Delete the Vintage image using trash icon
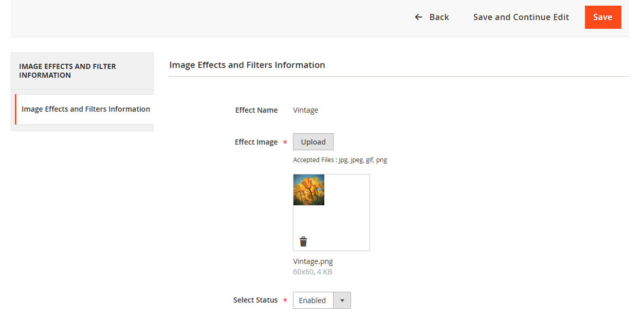The image size is (644, 318). click(x=303, y=241)
